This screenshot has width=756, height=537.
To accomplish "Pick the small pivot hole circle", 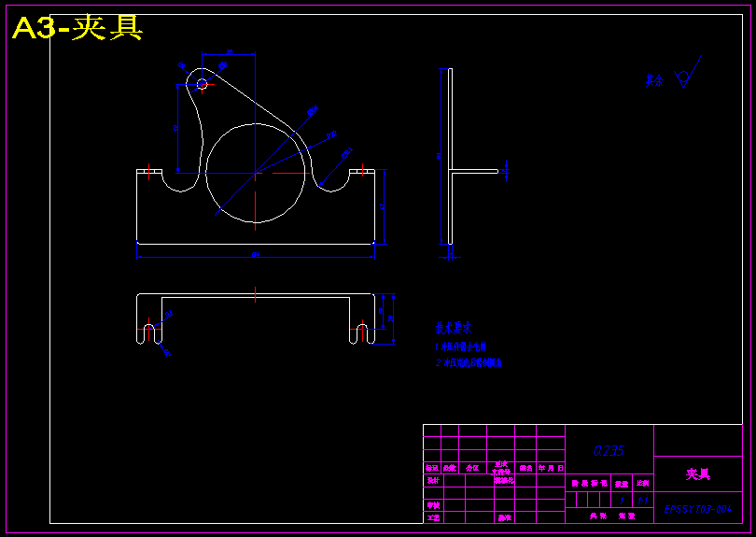I will [202, 84].
